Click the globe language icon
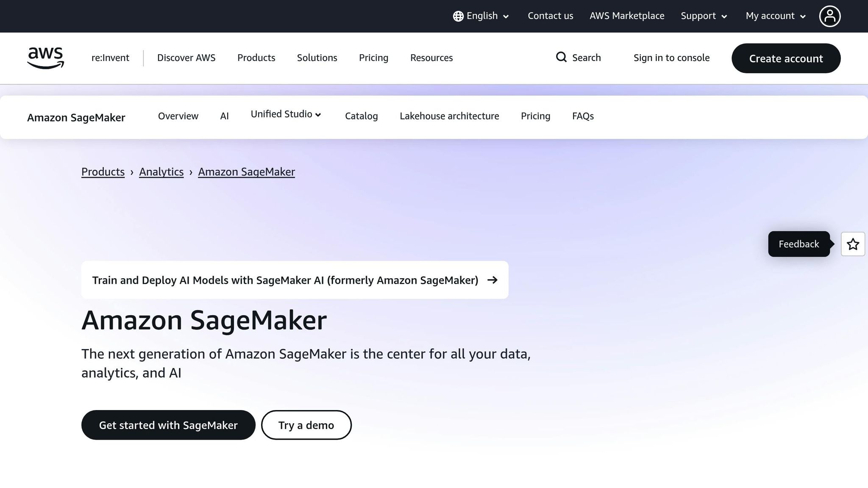This screenshot has height=488, width=868. [x=458, y=16]
